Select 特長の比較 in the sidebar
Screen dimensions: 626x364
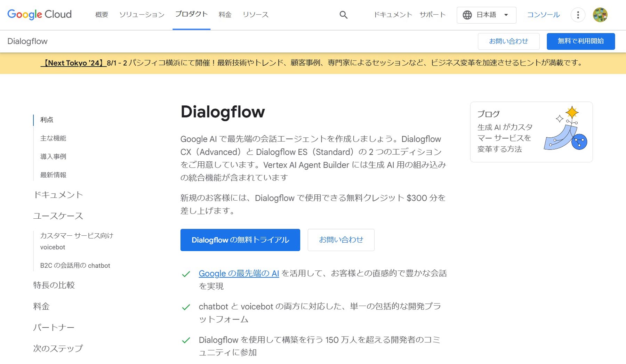tap(54, 285)
